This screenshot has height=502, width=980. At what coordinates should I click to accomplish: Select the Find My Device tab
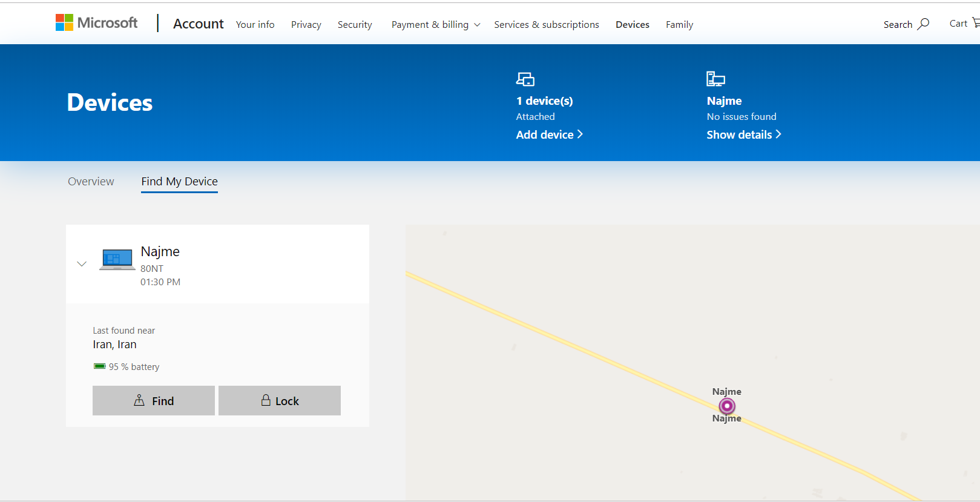pyautogui.click(x=179, y=182)
